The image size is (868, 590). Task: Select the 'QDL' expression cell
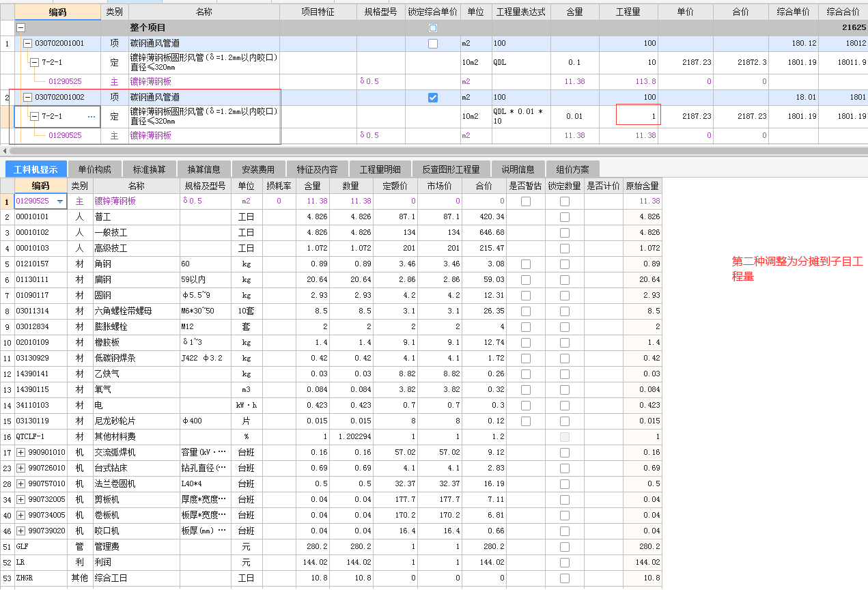point(520,62)
